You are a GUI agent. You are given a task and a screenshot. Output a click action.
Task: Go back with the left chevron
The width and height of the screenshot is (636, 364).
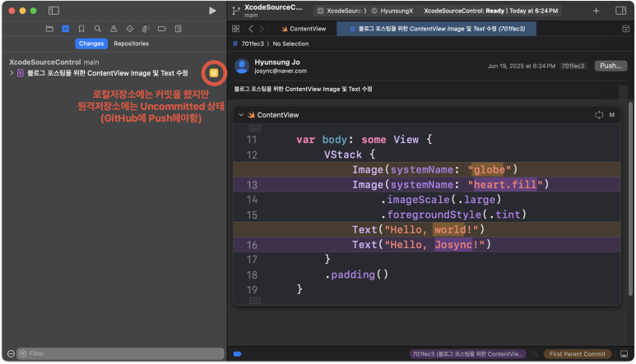click(x=251, y=29)
